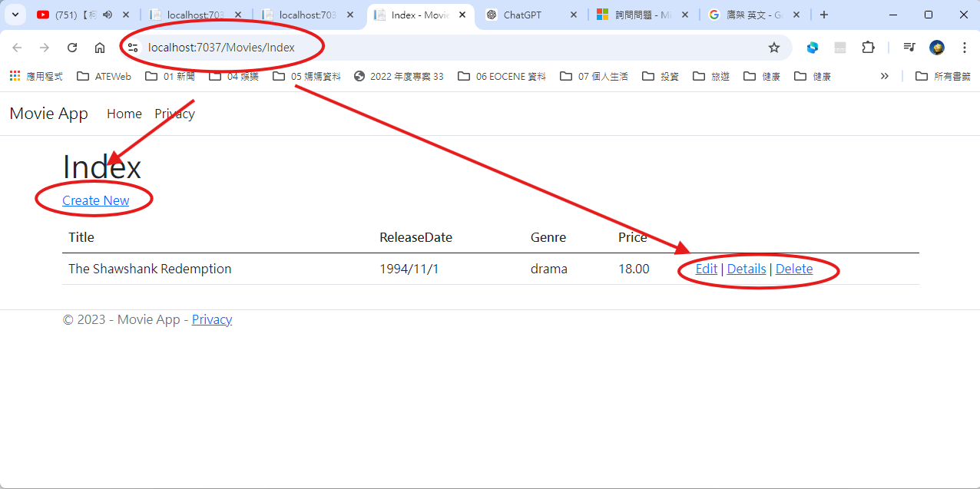The image size is (980, 489).
Task: Open the browser home page icon
Action: coord(100,48)
